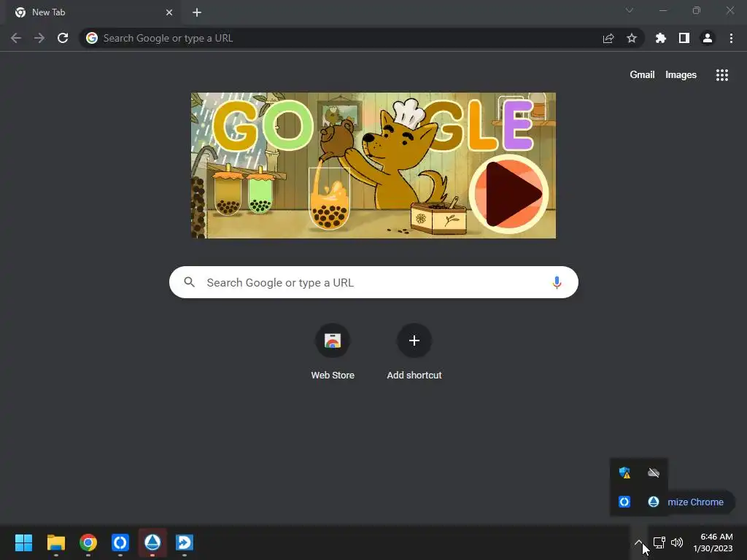The width and height of the screenshot is (747, 560).
Task: Open the network status icon
Action: click(x=659, y=542)
